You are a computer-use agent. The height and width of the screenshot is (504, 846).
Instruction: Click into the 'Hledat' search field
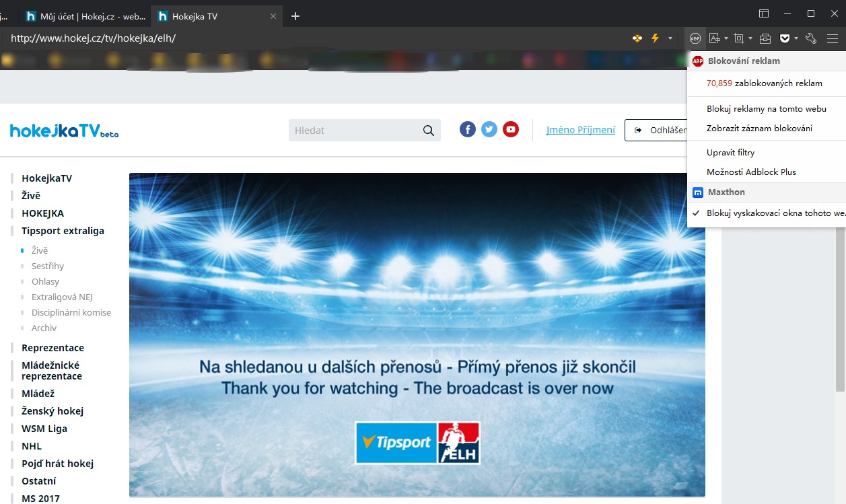[x=353, y=131]
